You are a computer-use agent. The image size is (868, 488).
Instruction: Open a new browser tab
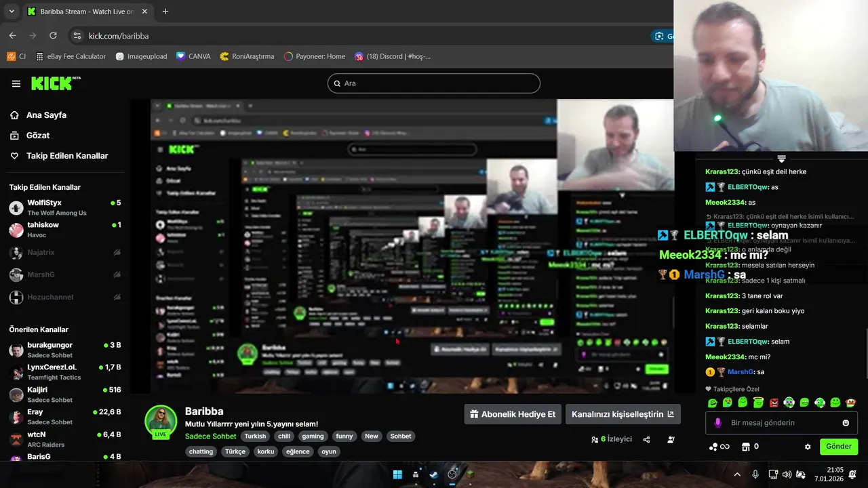165,12
